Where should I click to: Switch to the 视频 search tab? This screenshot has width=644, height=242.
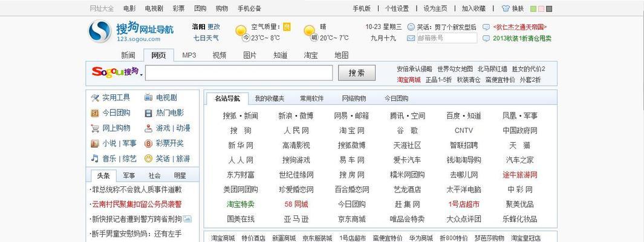point(220,55)
